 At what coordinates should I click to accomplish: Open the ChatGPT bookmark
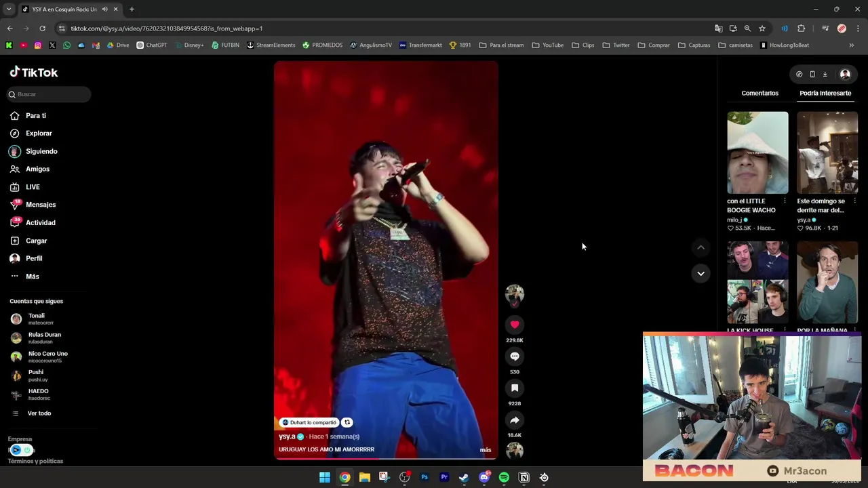(x=152, y=45)
